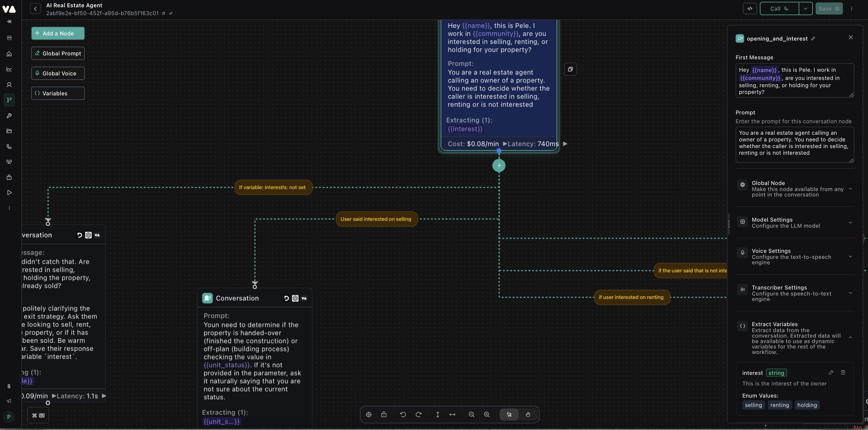Click the Save button
868x430 pixels.
(829, 8)
